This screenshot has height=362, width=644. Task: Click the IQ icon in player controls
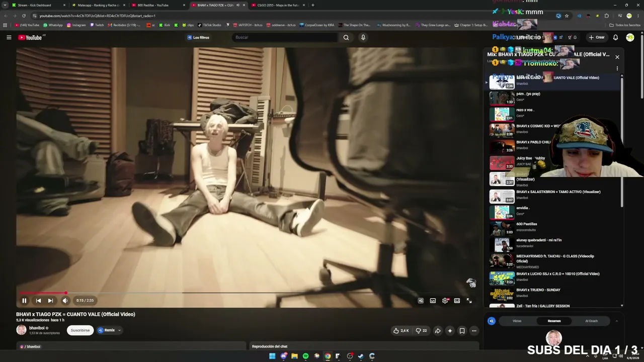pyautogui.click(x=421, y=301)
